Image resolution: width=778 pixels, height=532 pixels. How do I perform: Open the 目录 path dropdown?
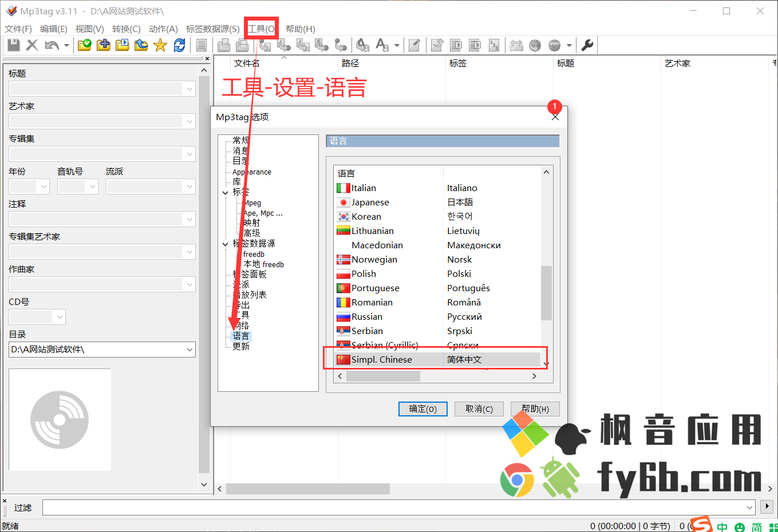[x=189, y=350]
